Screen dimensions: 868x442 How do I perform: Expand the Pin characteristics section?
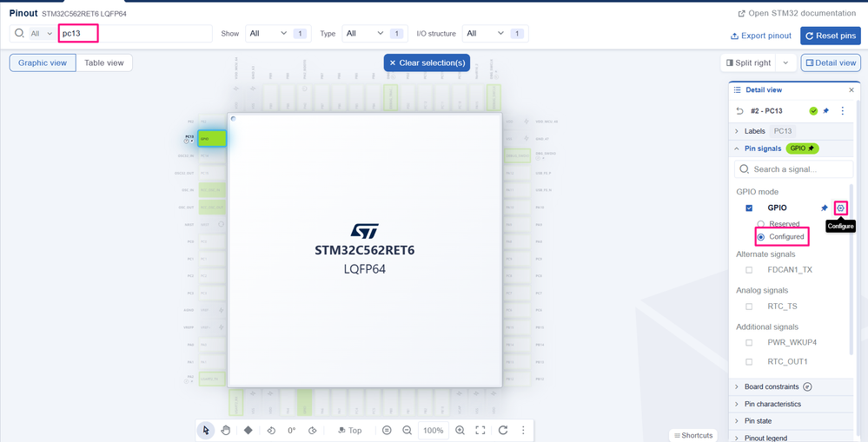[736, 404]
